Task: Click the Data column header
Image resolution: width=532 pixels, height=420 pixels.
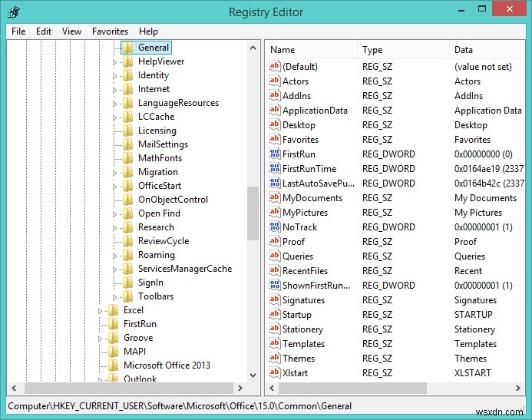Action: [487, 50]
